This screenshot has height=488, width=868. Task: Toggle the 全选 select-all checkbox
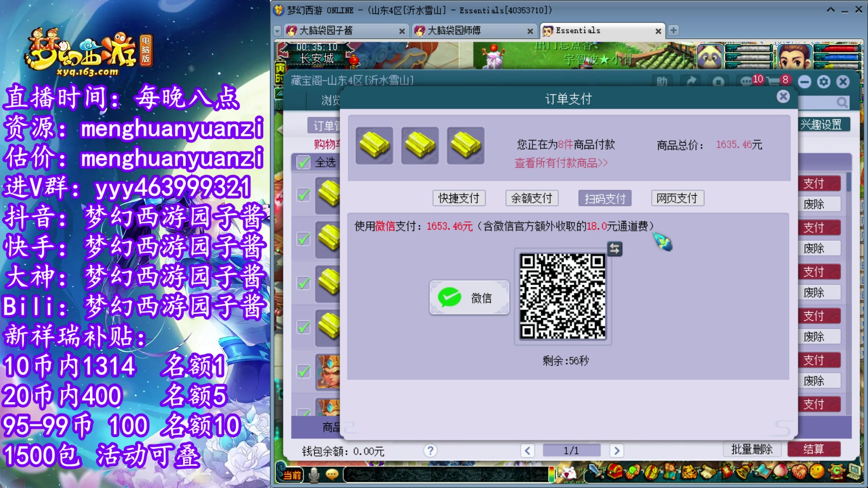point(303,162)
